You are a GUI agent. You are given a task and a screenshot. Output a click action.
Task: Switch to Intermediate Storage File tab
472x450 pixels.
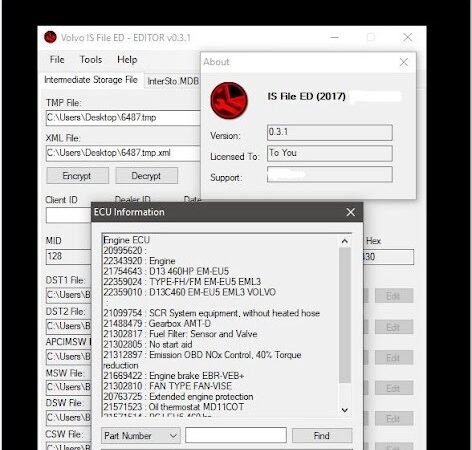click(x=91, y=80)
